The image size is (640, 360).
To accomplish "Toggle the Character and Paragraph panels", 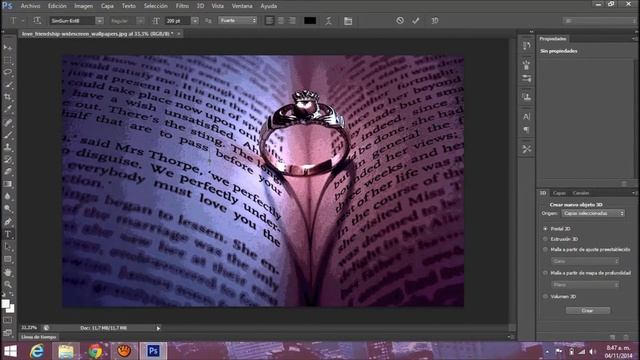I will (348, 20).
